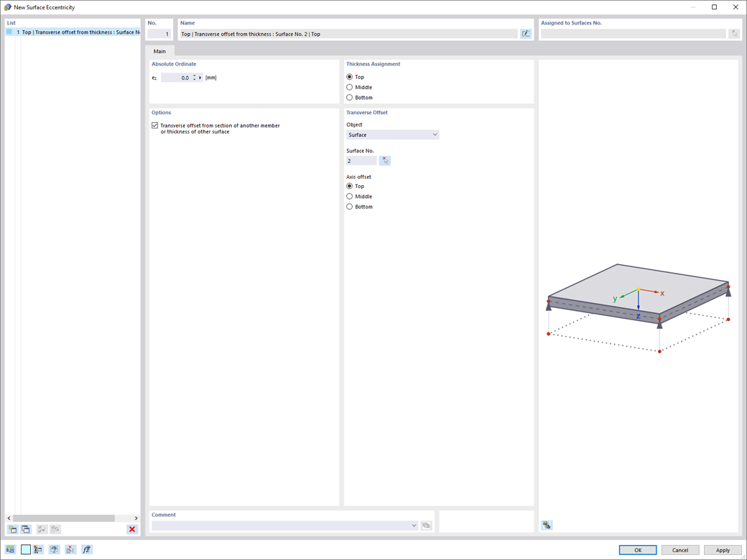Open the ez value arrow menu

pos(200,78)
